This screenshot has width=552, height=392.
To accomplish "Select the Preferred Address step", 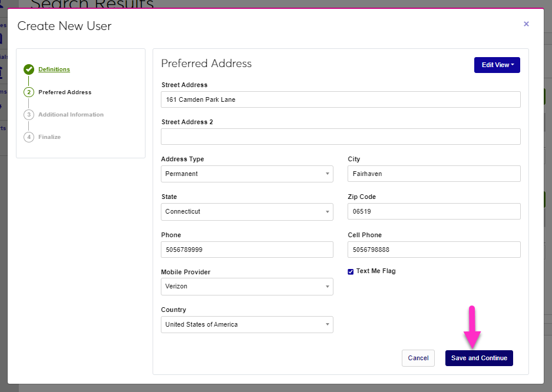I will coord(65,92).
